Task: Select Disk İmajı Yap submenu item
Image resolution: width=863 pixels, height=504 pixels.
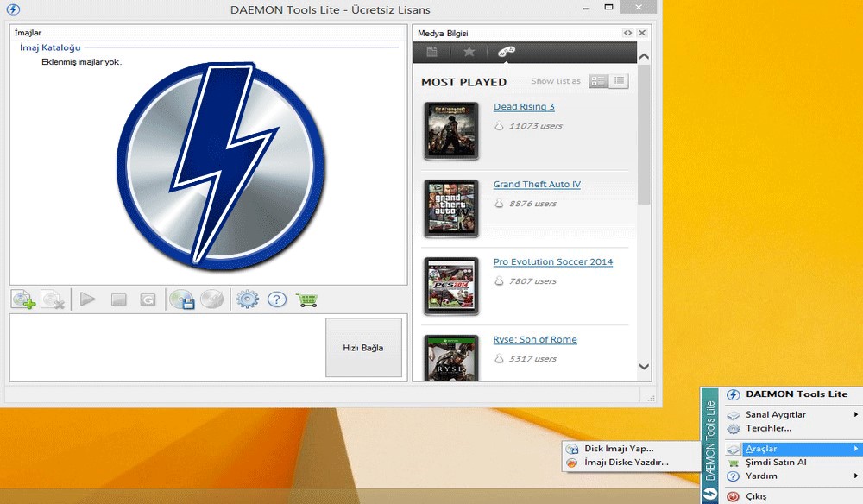Action: [x=630, y=449]
